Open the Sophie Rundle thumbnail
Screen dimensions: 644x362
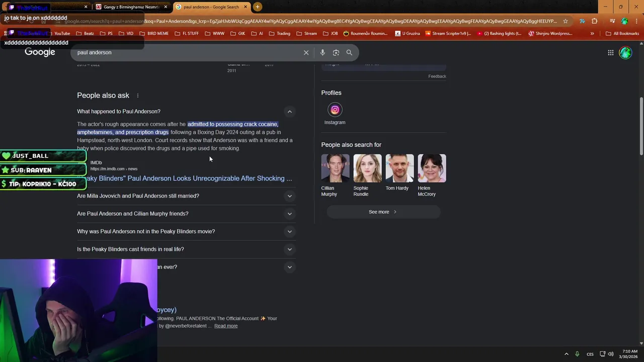coord(367,168)
